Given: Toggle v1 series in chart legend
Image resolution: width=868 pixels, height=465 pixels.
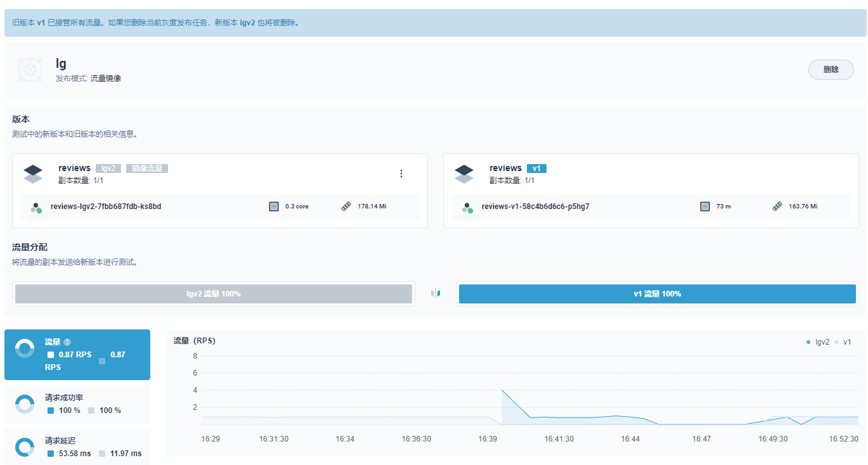Looking at the screenshot, I should pyautogui.click(x=843, y=342).
